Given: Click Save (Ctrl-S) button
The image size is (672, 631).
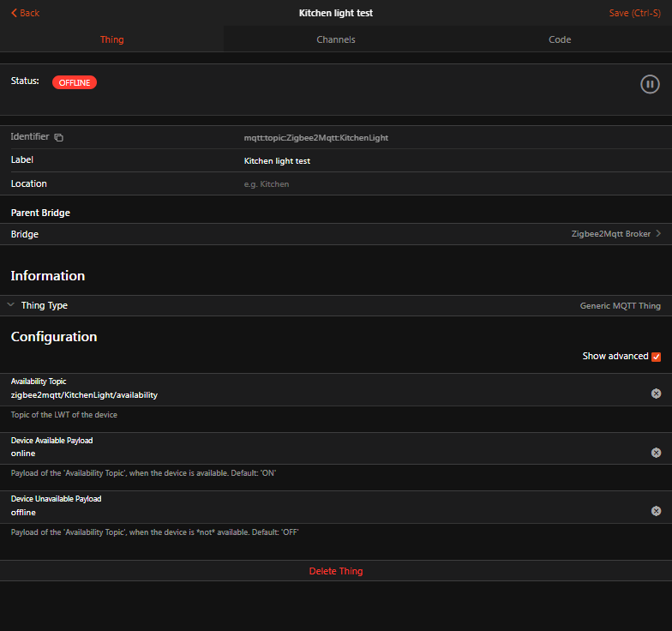Looking at the screenshot, I should (634, 13).
